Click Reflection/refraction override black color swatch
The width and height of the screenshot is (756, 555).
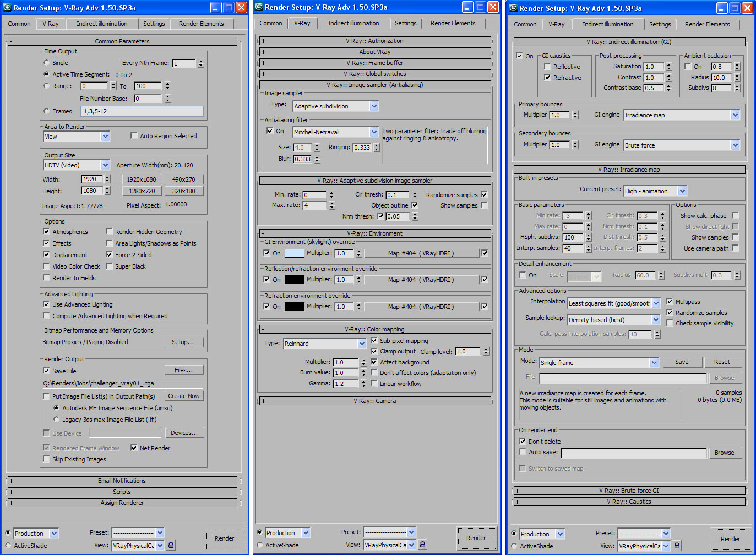[294, 280]
